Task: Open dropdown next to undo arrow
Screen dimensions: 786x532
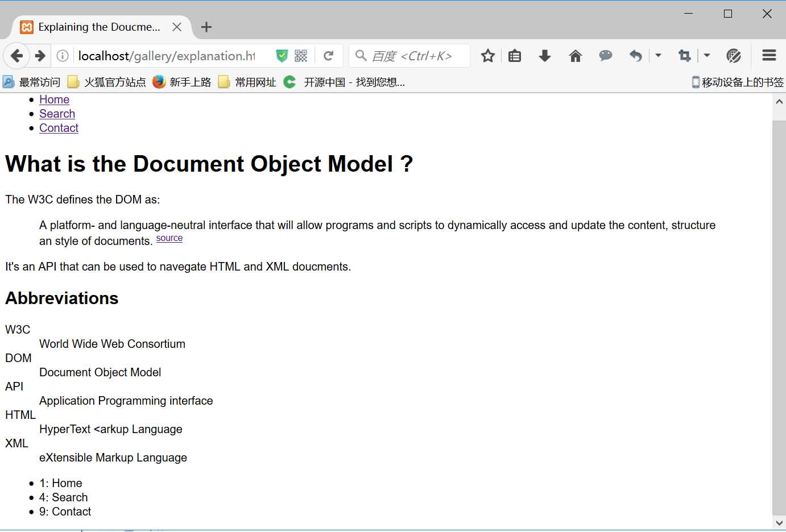Action: [x=658, y=56]
